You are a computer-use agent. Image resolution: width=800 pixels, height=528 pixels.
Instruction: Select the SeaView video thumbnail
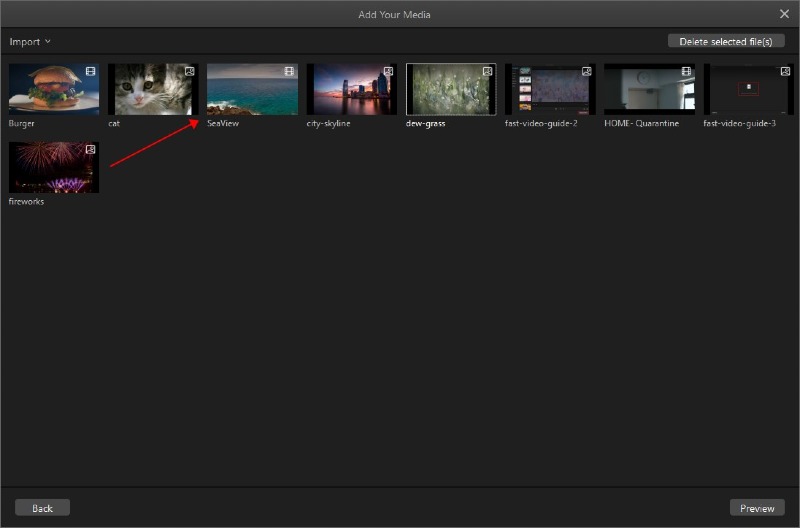(x=252, y=89)
